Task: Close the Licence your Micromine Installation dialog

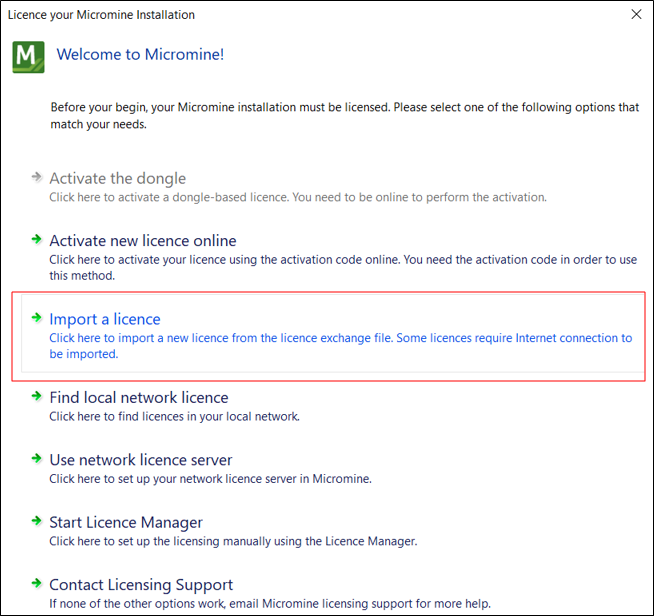Action: [x=636, y=15]
